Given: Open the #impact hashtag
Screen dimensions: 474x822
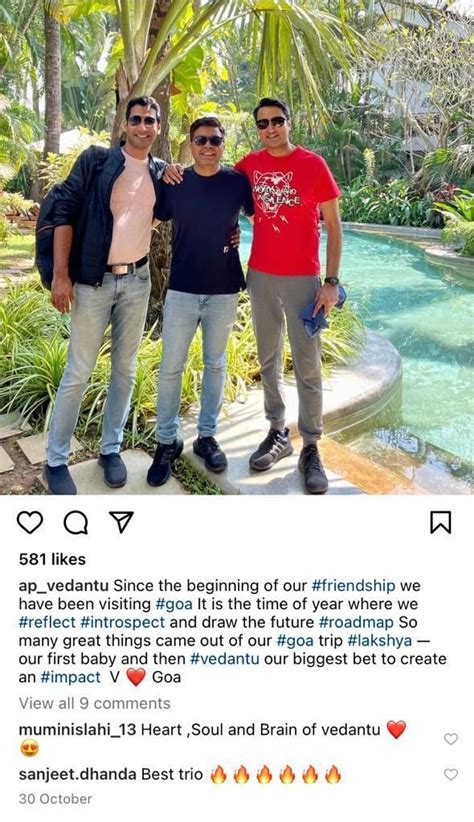Looking at the screenshot, I should click(70, 677).
